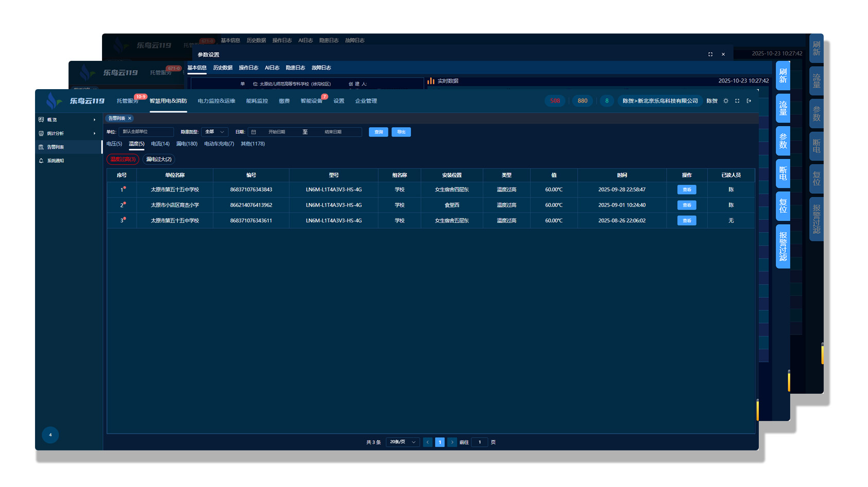The image size is (868, 487).
Task: Click the red 508 alarm count badge
Action: pyautogui.click(x=555, y=101)
